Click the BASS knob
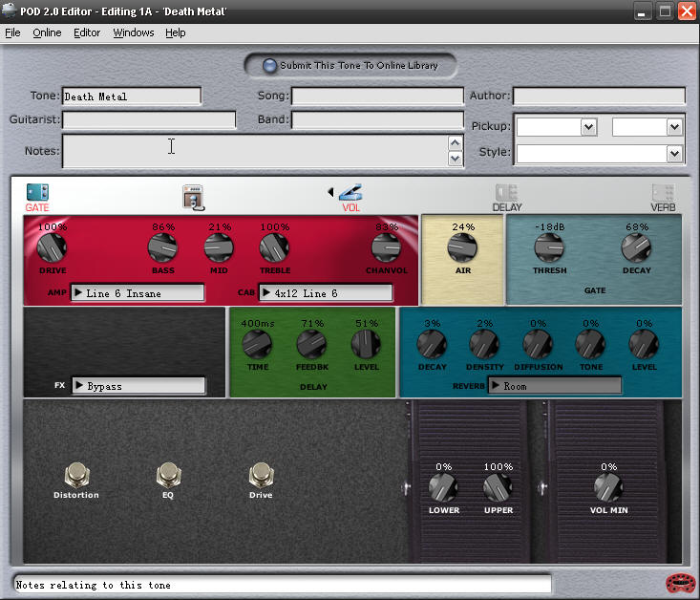 point(162,248)
